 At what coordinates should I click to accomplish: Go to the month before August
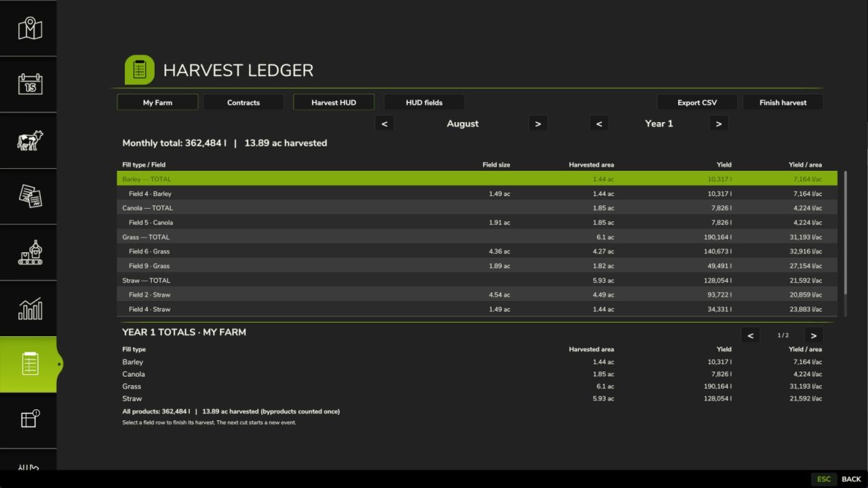tap(384, 123)
